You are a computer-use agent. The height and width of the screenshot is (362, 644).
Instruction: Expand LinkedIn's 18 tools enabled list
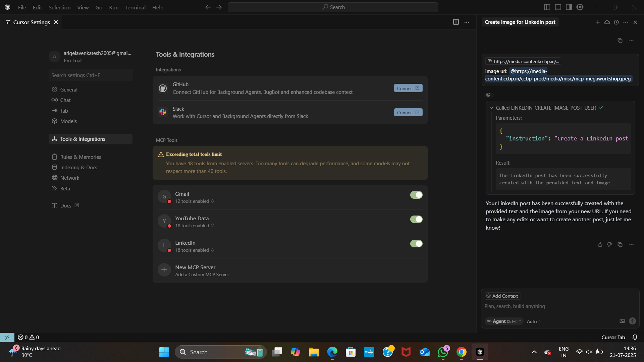point(195,250)
